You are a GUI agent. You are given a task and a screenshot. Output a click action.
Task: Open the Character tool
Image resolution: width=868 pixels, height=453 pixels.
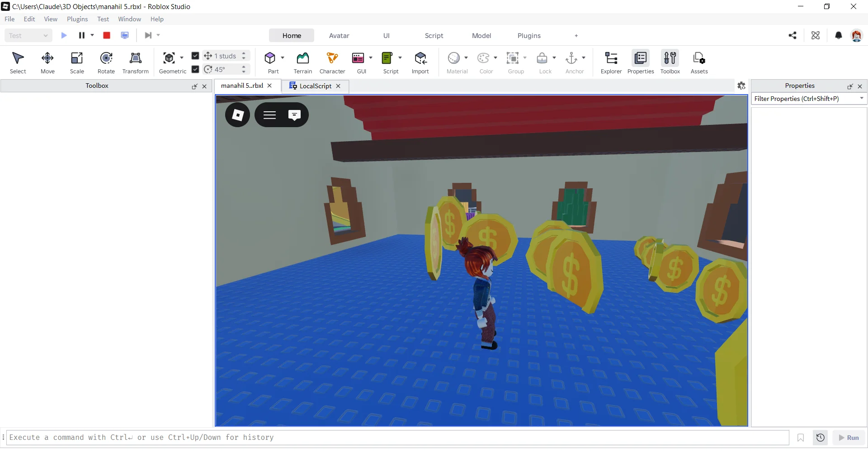click(x=332, y=62)
